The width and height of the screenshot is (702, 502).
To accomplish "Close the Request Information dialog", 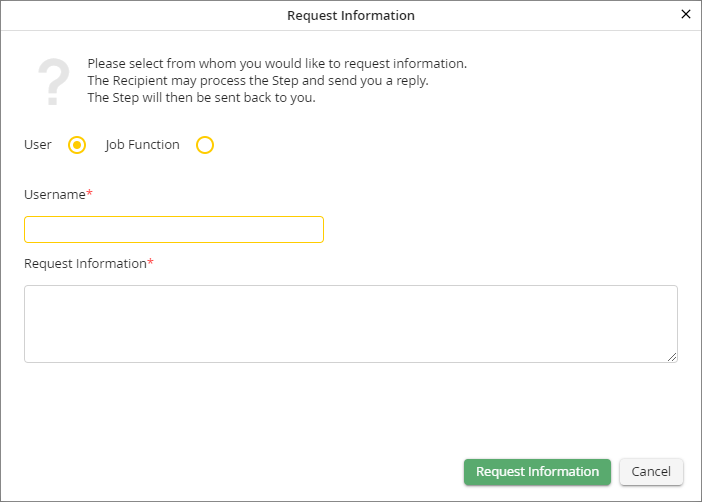I will (685, 14).
